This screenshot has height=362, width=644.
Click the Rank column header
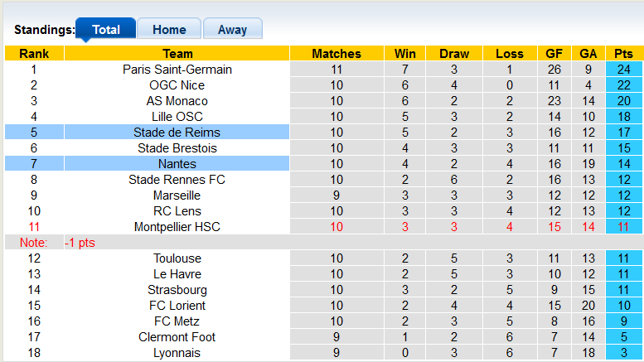pyautogui.click(x=34, y=54)
